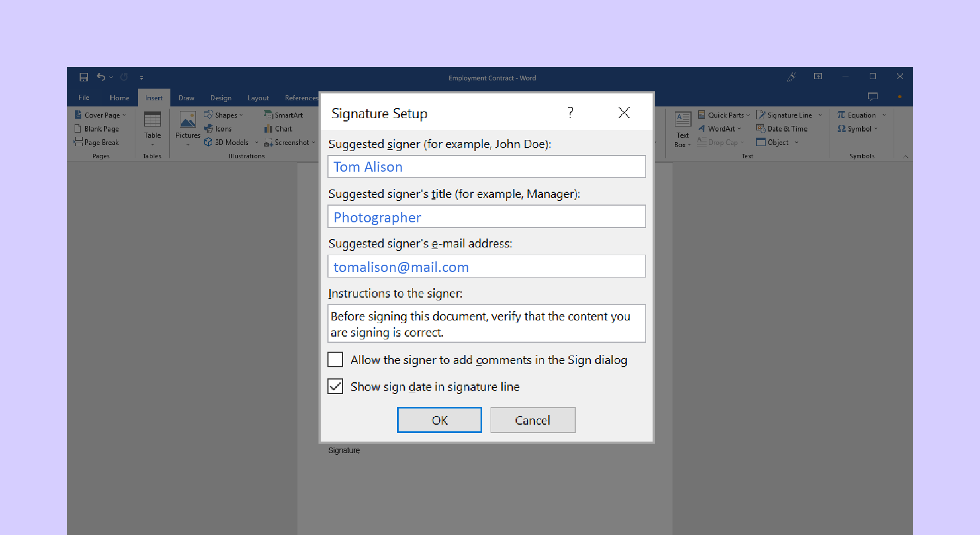Open the File menu

pyautogui.click(x=83, y=98)
